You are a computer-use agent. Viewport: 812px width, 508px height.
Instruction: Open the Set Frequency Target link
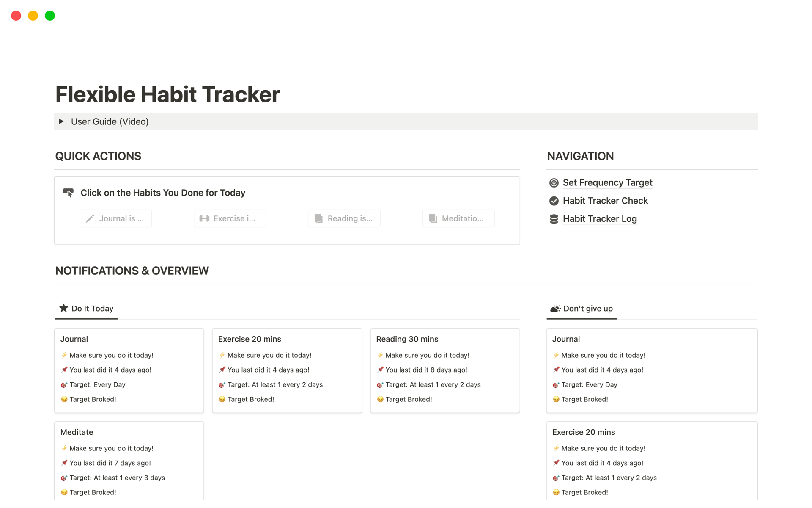(x=607, y=183)
